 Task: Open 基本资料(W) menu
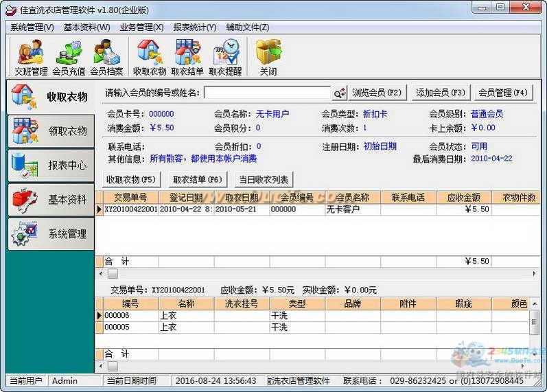click(86, 27)
